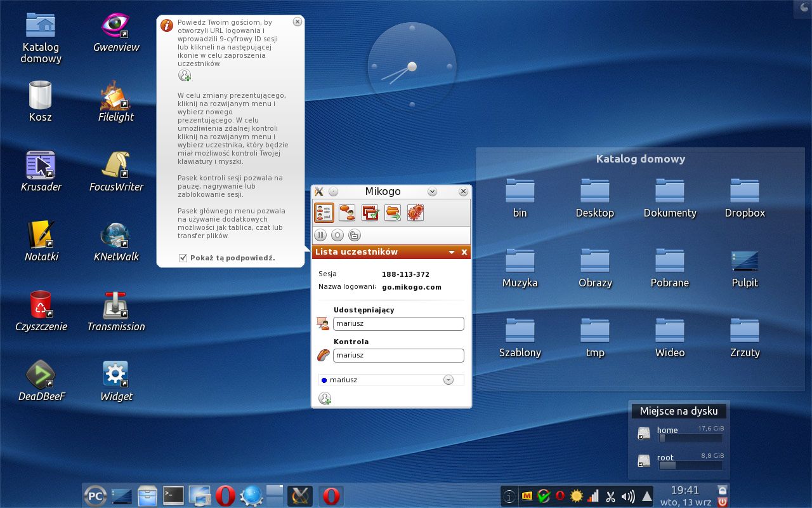Click the Udostępniający presenter field
This screenshot has height=508, width=812.
tap(398, 324)
